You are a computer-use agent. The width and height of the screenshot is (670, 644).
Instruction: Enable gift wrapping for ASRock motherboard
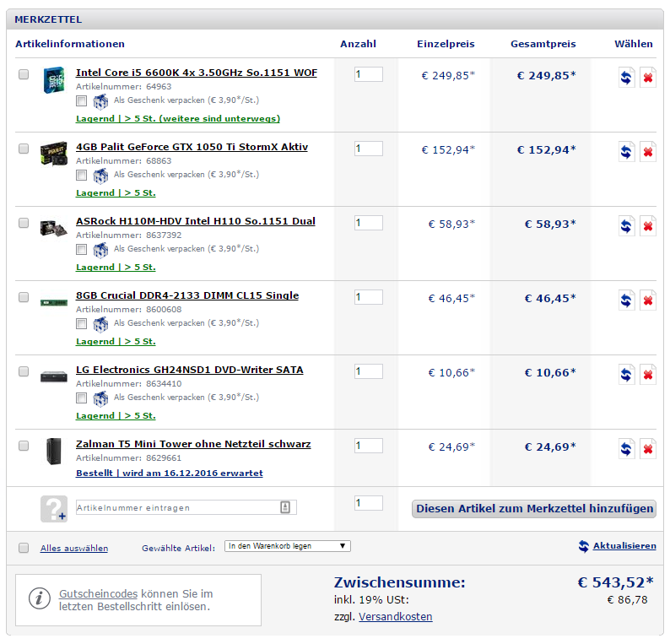point(81,250)
